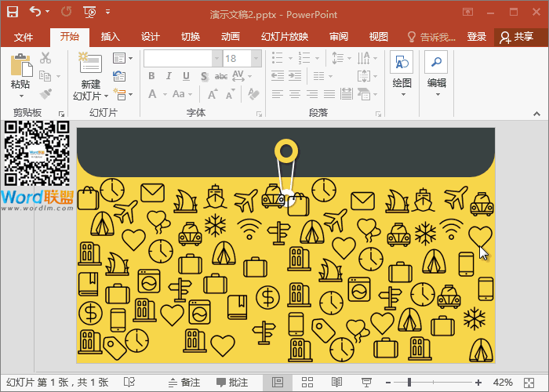Open the 插入 ribbon tab
The width and height of the screenshot is (549, 392).
pyautogui.click(x=111, y=37)
